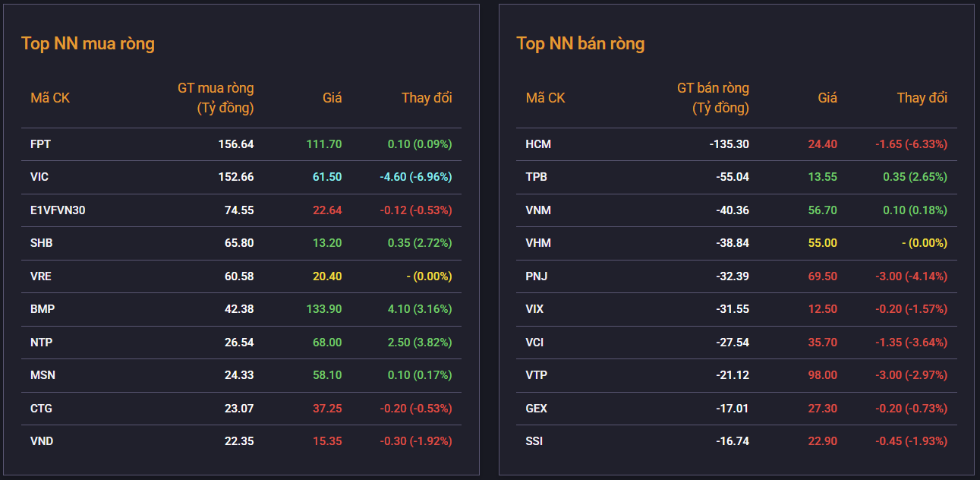Click VNM price 56.70
980x480 pixels.
tap(823, 210)
